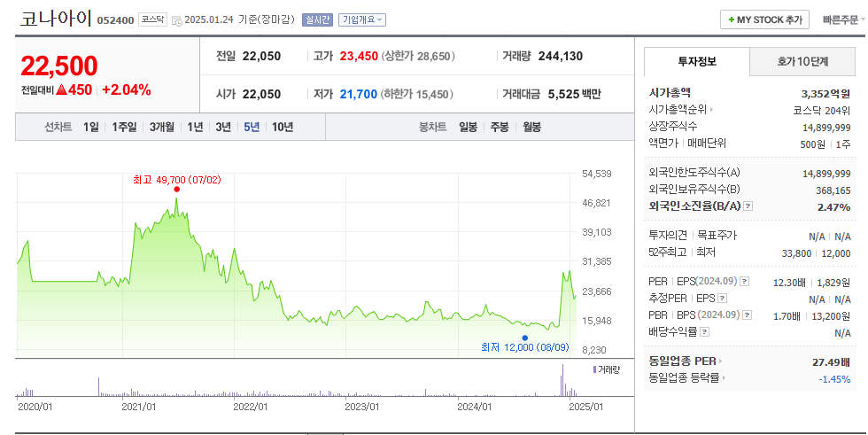The width and height of the screenshot is (868, 435).
Task: Select the 5년 line chart range
Action: point(252,128)
